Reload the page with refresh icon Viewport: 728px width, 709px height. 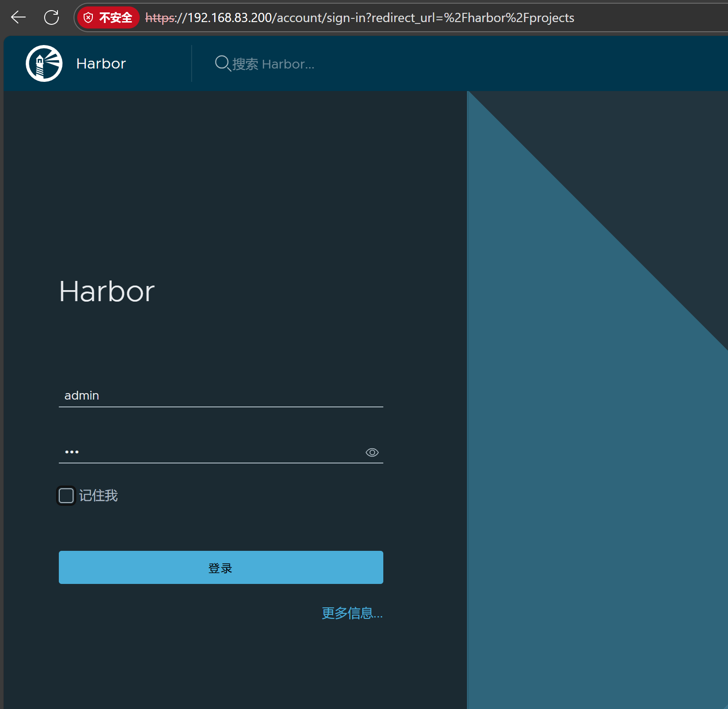coord(51,17)
